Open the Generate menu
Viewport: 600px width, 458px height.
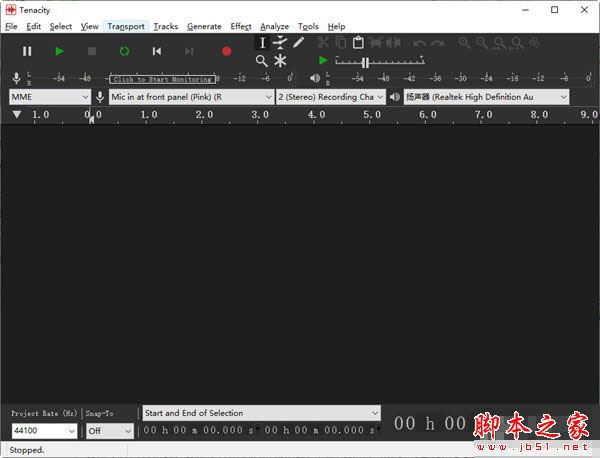tap(204, 26)
